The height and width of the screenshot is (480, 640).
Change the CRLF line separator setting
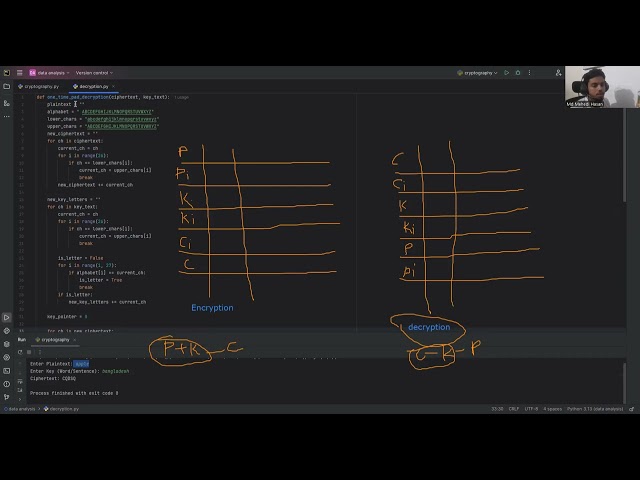tap(513, 409)
